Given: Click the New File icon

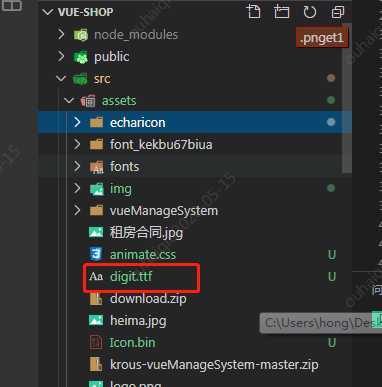Looking at the screenshot, I should (254, 12).
